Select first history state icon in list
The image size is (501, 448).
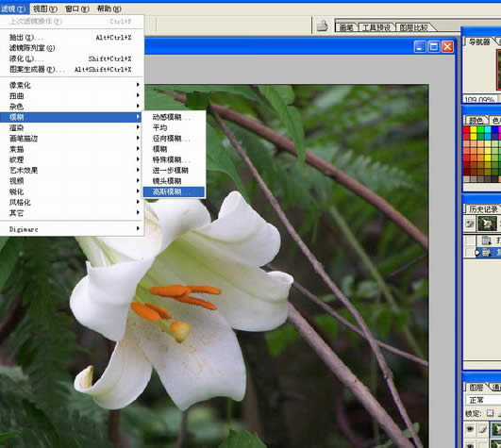click(x=486, y=241)
